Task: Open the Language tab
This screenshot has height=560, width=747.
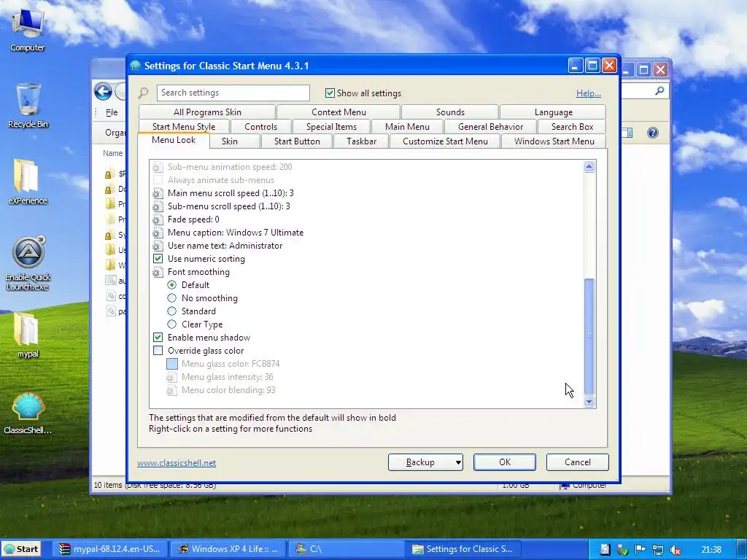Action: [553, 112]
